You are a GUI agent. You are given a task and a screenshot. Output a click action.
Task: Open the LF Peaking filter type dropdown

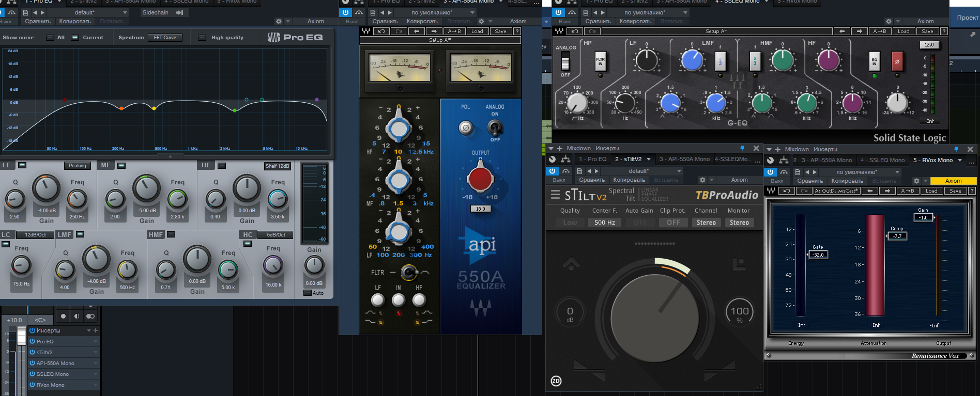[x=78, y=166]
